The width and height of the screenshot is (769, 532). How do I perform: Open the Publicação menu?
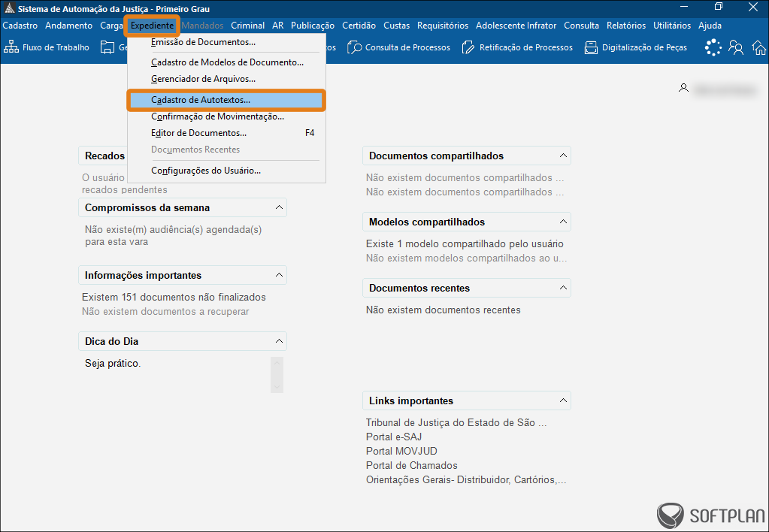(x=313, y=26)
